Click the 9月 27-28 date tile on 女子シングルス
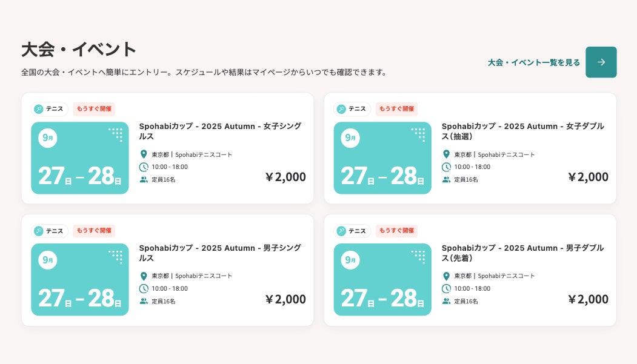The height and width of the screenshot is (364, 637). (80, 158)
